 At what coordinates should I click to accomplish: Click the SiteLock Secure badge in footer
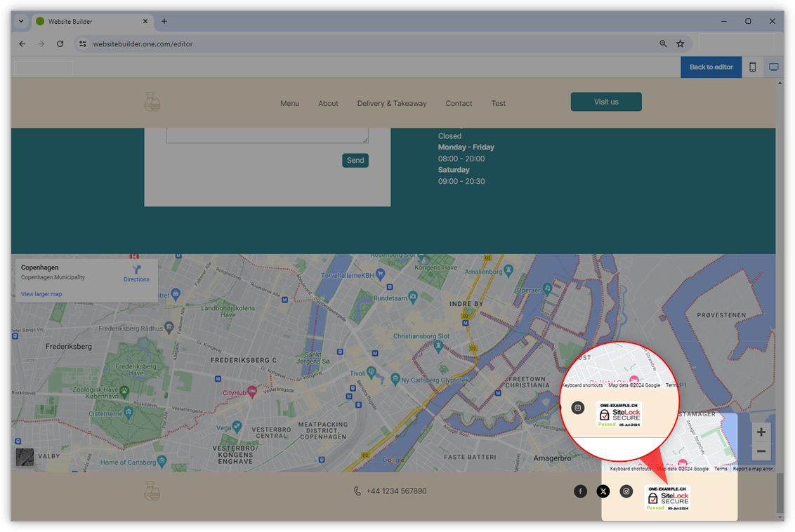[x=667, y=498]
